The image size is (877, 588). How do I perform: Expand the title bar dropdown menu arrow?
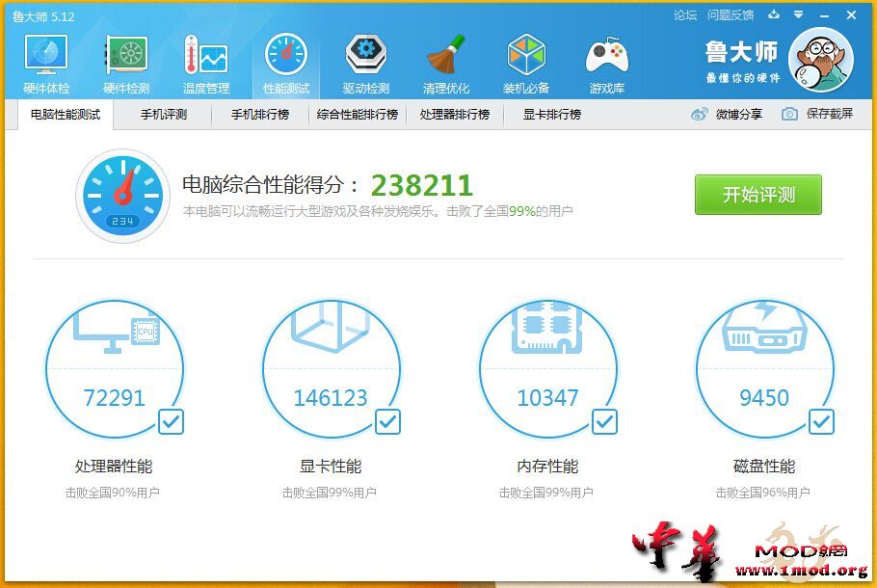coord(798,14)
